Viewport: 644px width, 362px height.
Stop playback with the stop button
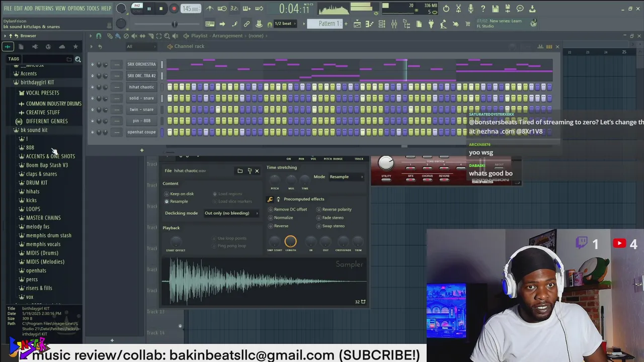coord(161,9)
